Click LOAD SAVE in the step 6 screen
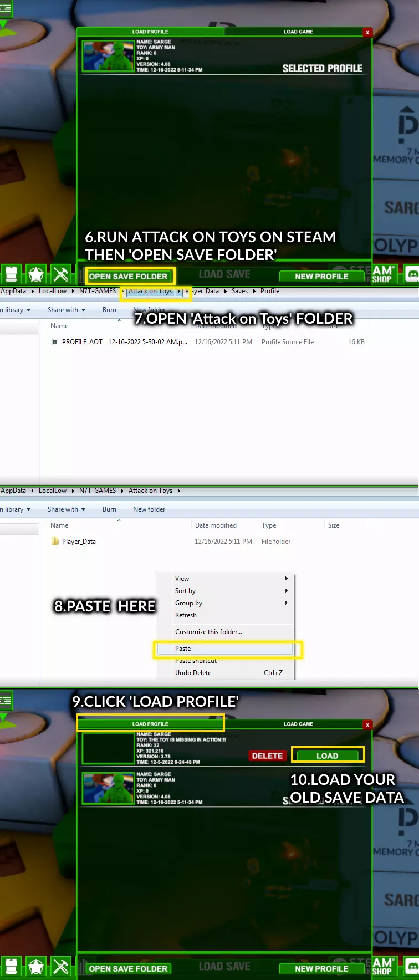Image resolution: width=419 pixels, height=980 pixels. (224, 274)
